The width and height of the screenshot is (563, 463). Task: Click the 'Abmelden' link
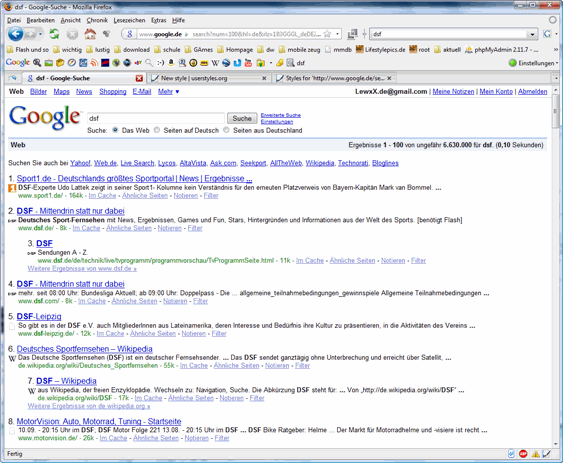532,92
